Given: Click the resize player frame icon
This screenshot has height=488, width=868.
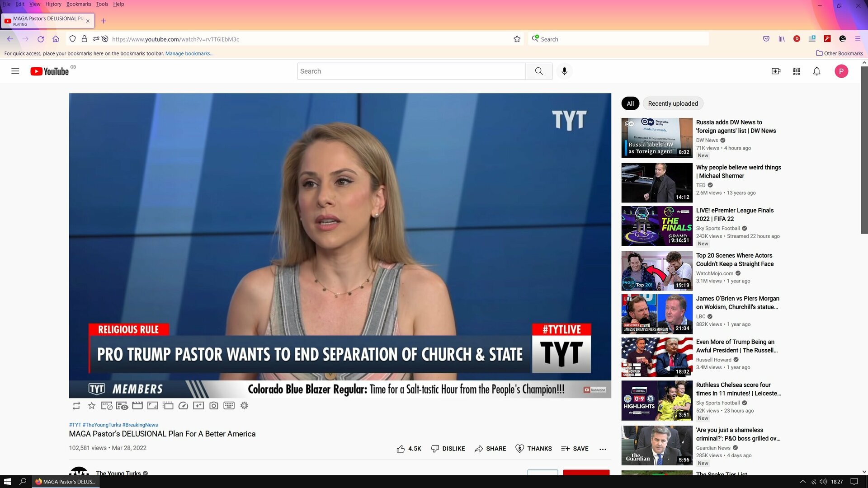Looking at the screenshot, I should [153, 406].
